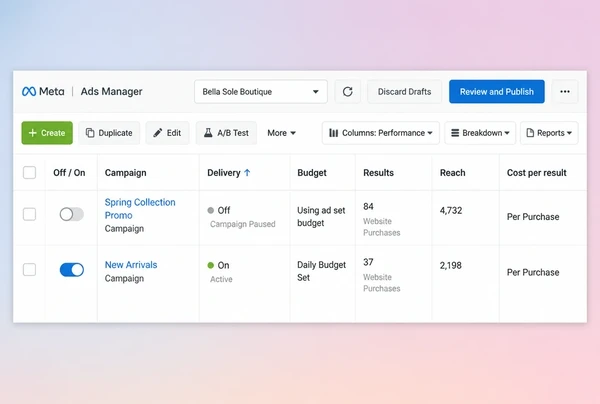Click the Campaign column header
This screenshot has width=600, height=404.
126,173
